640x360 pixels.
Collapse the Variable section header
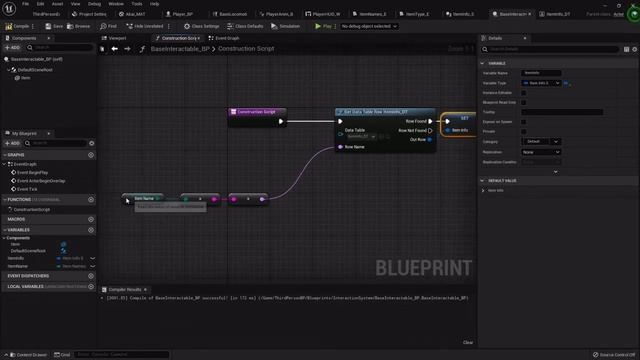[x=482, y=64]
